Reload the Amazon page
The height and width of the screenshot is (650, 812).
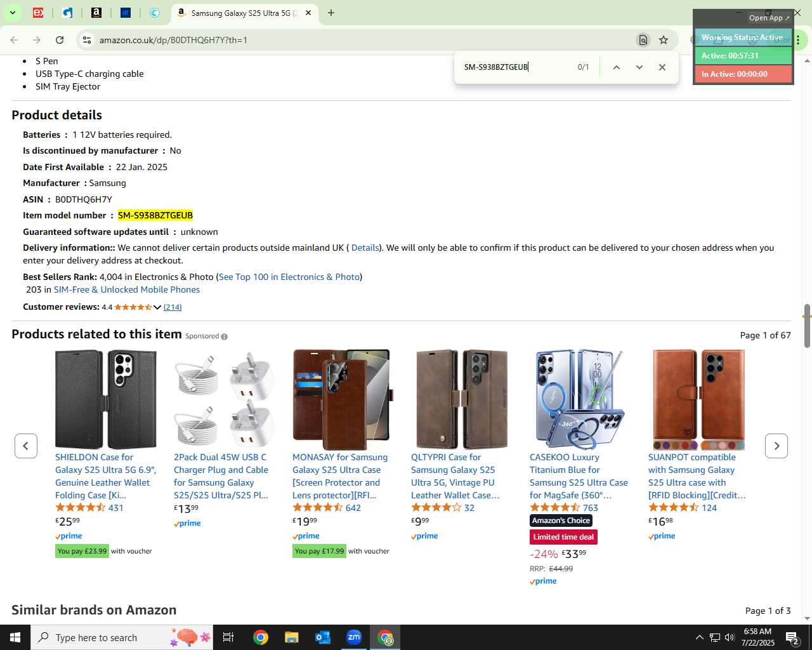[x=60, y=40]
